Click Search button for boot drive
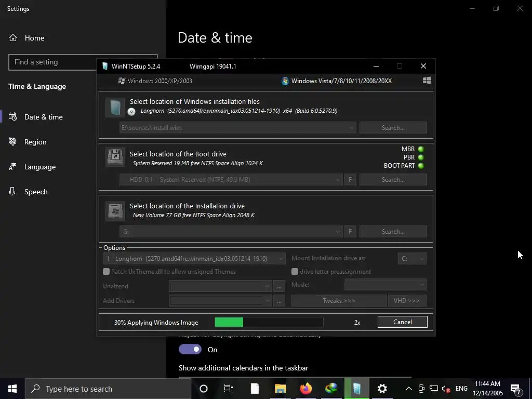 coord(393,179)
